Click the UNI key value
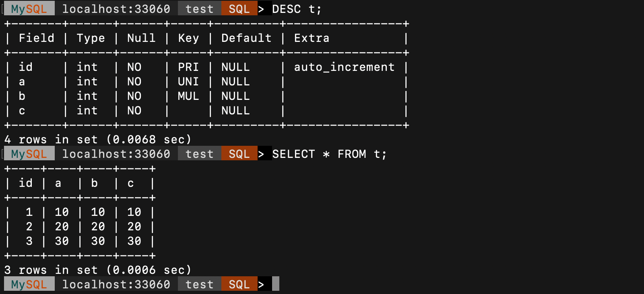The image size is (644, 294). (188, 81)
